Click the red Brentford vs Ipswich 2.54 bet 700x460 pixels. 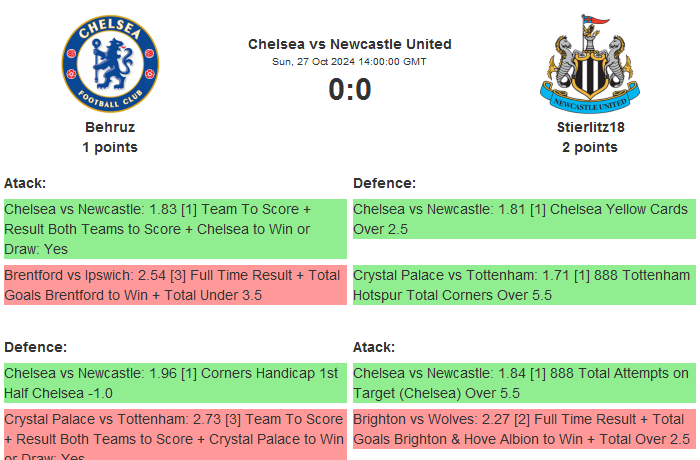(174, 285)
